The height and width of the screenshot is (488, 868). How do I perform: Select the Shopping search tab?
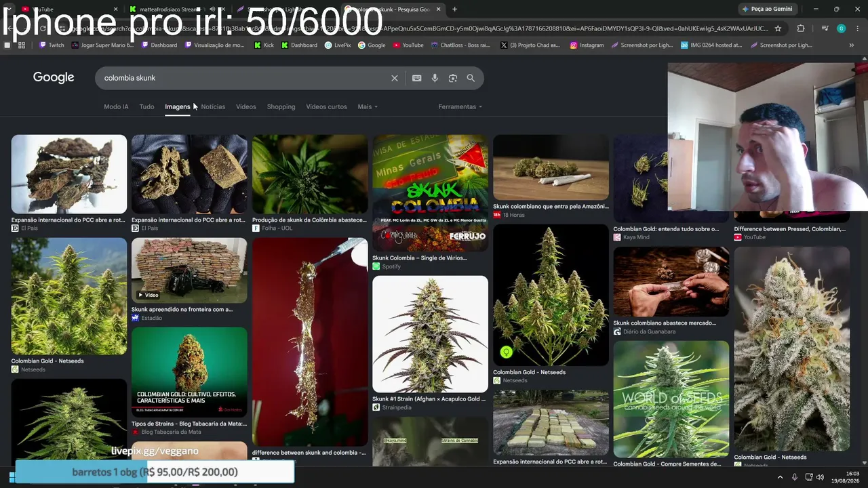(x=281, y=106)
